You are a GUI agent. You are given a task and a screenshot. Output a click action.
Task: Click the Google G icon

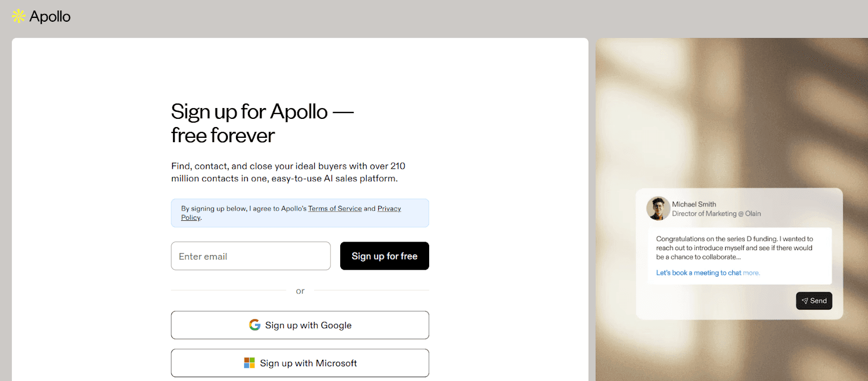tap(254, 325)
